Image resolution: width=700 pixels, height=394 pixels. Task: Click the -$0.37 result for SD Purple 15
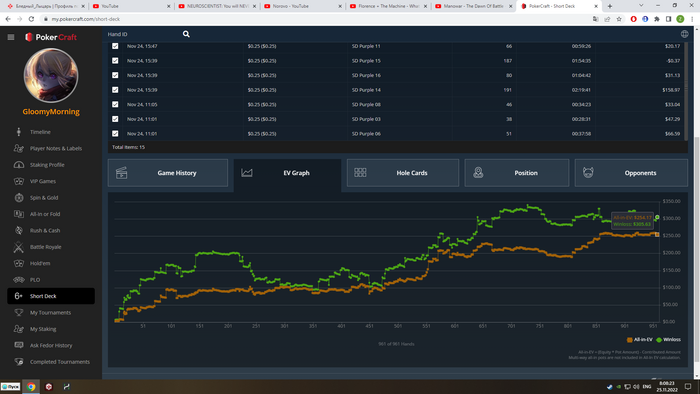[673, 61]
